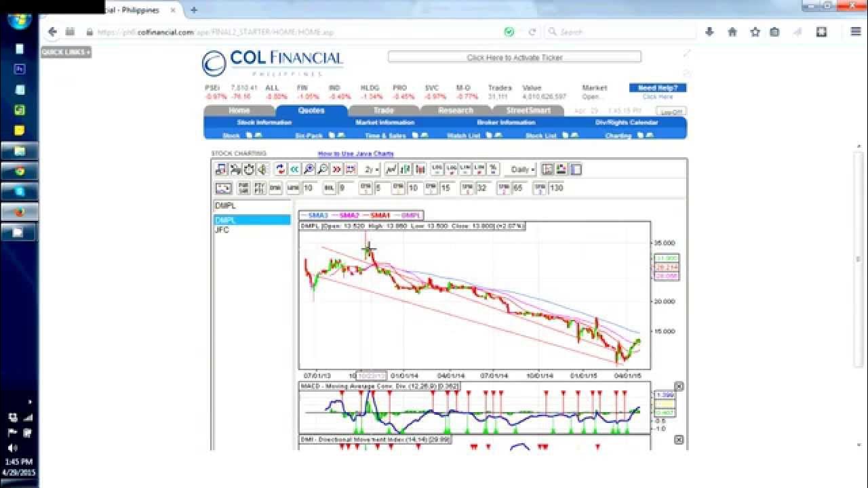
Task: Select DMPL in the symbol list
Action: pyautogui.click(x=252, y=220)
